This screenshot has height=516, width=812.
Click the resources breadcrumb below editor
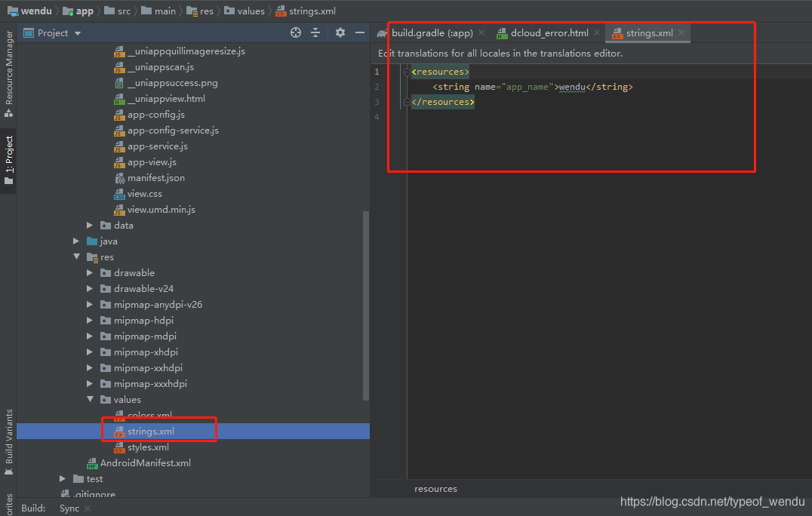(x=435, y=489)
